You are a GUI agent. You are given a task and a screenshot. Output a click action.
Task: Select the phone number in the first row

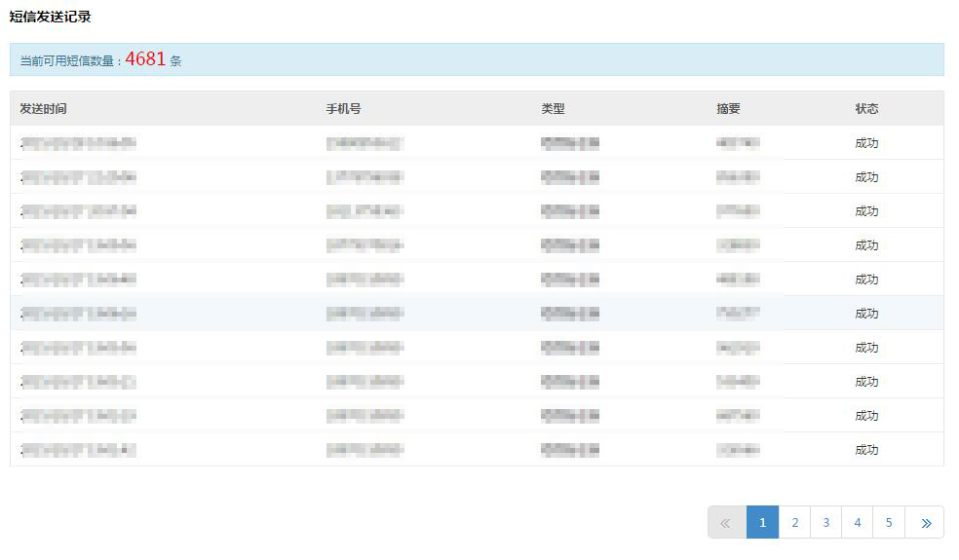(x=364, y=143)
